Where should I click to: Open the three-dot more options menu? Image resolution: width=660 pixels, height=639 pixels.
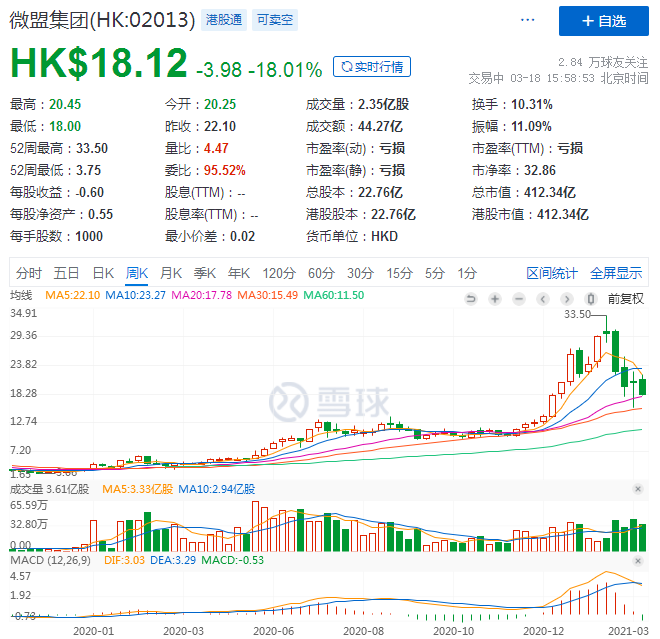coord(527,20)
